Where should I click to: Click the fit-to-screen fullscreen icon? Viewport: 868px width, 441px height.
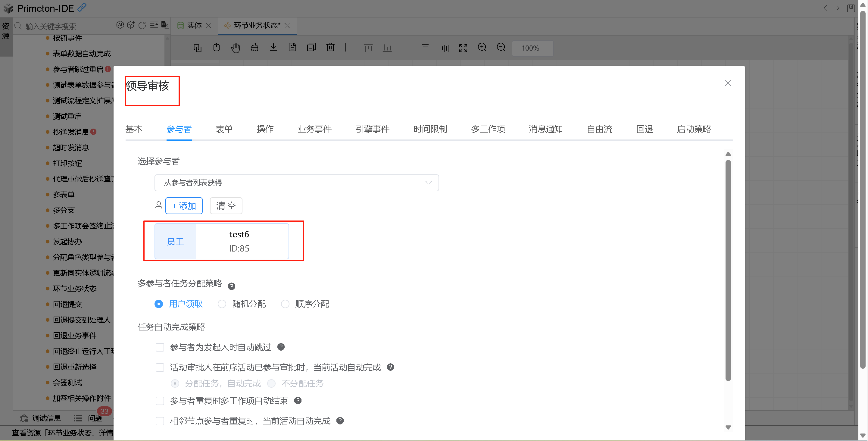point(463,48)
